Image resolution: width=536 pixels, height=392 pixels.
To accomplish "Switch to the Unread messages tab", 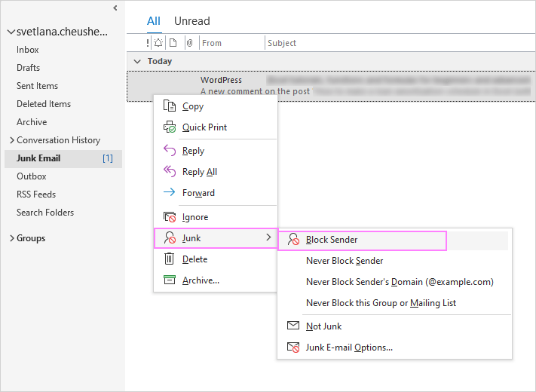I will 192,21.
